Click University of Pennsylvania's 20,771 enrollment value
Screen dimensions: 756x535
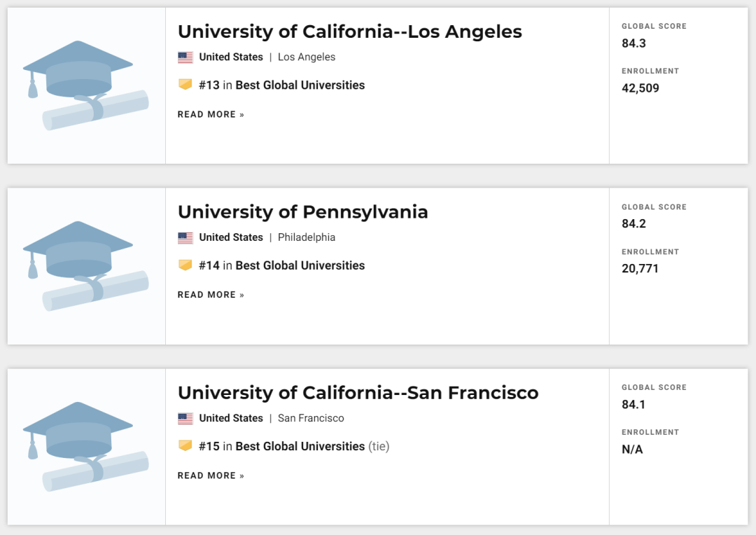coord(640,269)
